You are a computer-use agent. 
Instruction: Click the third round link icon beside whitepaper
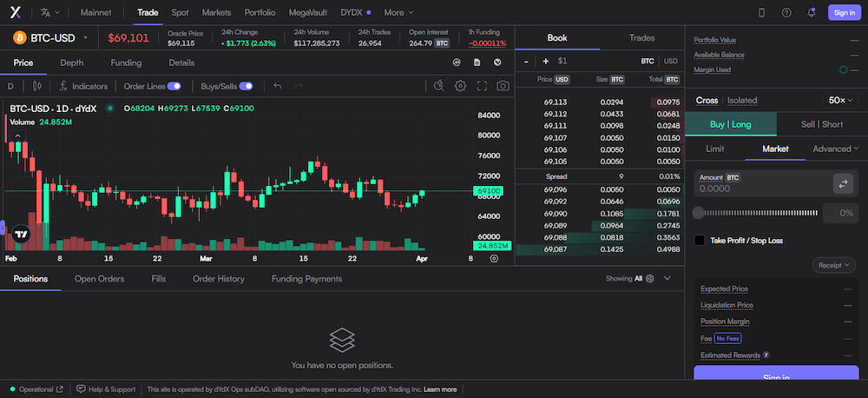click(497, 63)
